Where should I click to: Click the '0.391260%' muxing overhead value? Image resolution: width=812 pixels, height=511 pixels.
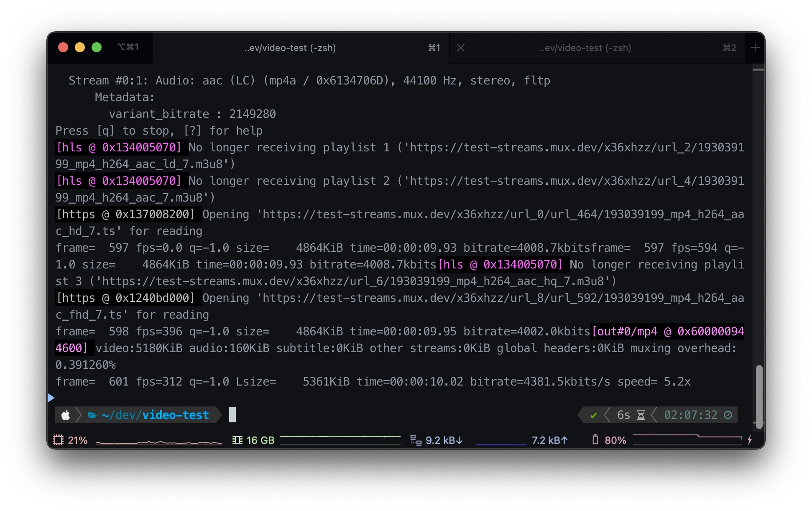(86, 365)
